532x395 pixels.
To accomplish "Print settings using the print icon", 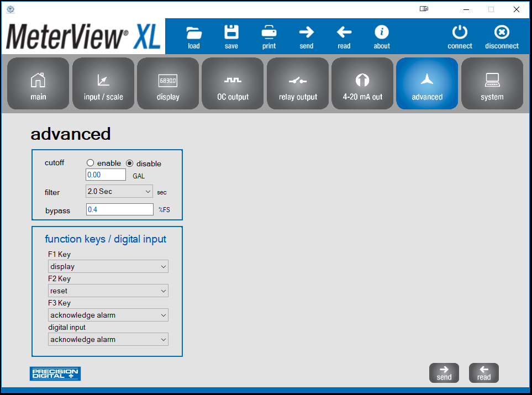I will coord(269,37).
